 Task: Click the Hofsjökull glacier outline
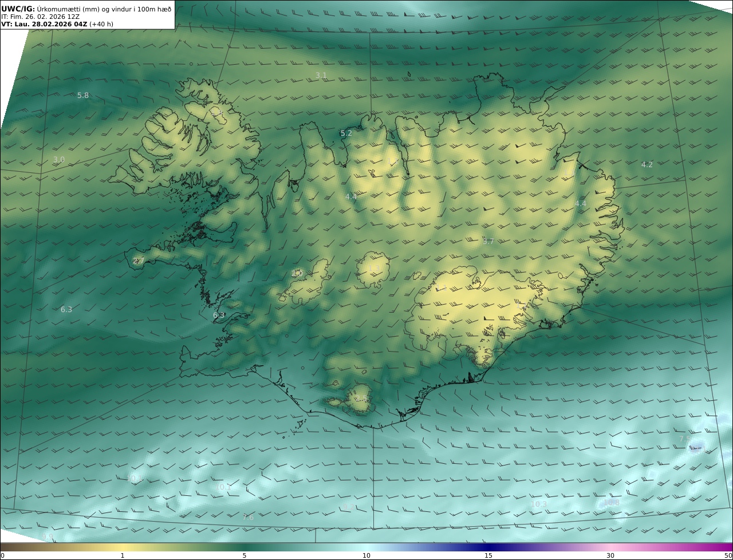coord(373,270)
